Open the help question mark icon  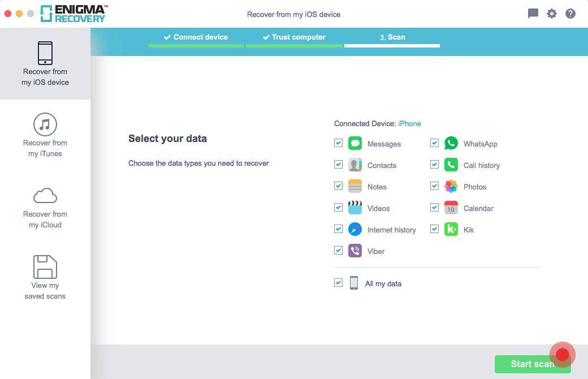click(570, 14)
